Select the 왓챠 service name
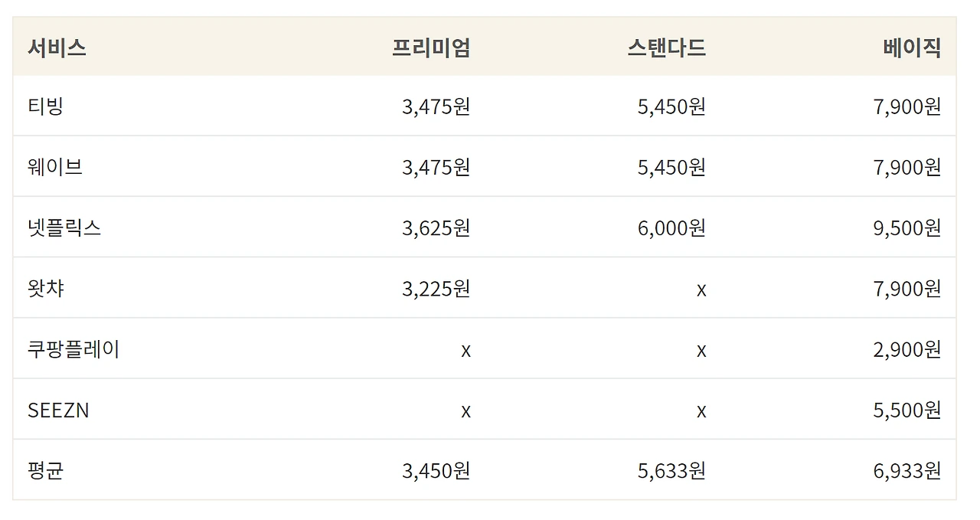 click(x=45, y=288)
